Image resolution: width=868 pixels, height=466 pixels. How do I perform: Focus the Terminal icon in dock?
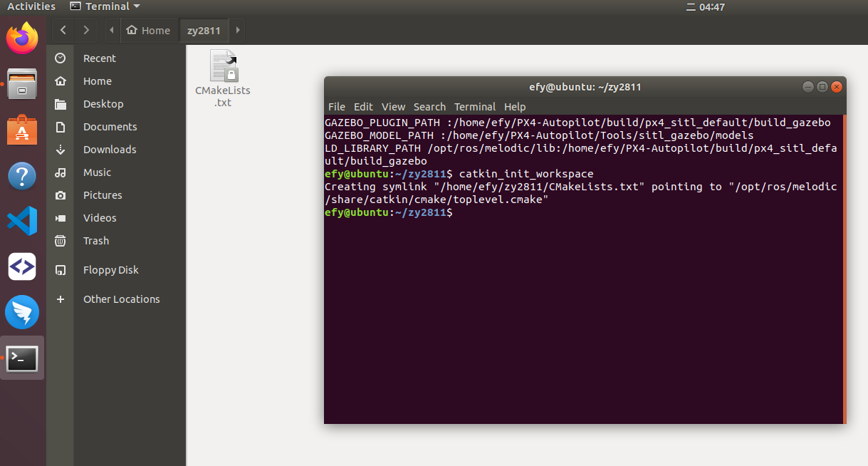point(22,358)
